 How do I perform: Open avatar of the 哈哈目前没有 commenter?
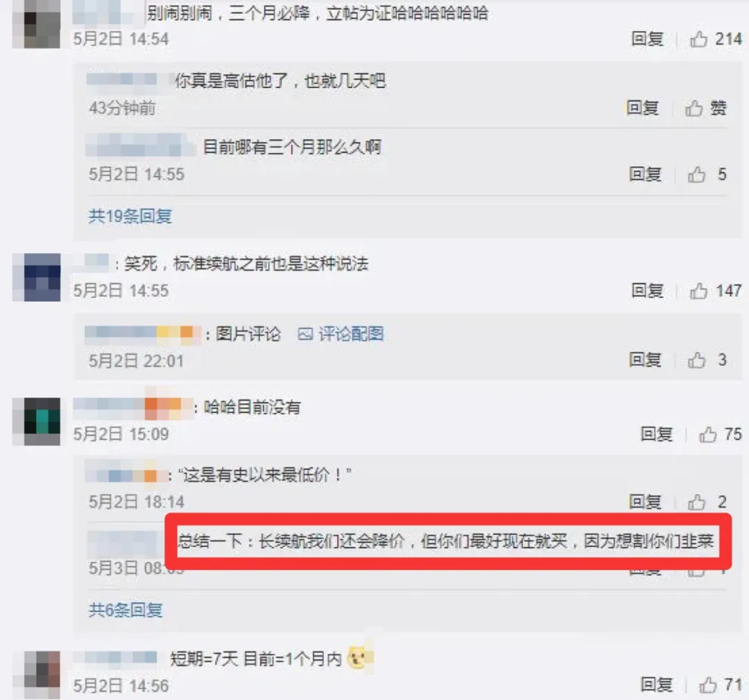36,421
